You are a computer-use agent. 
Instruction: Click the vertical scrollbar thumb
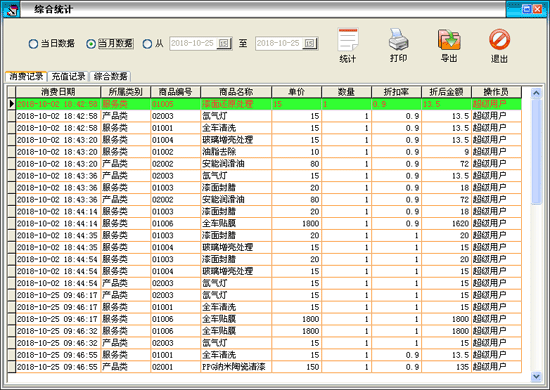[536, 152]
